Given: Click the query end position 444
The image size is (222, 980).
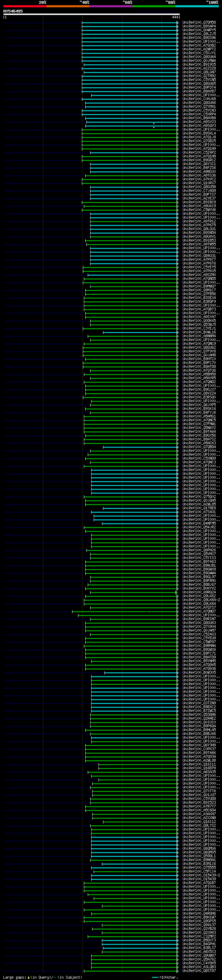Looking at the screenshot, I should pos(175,17).
